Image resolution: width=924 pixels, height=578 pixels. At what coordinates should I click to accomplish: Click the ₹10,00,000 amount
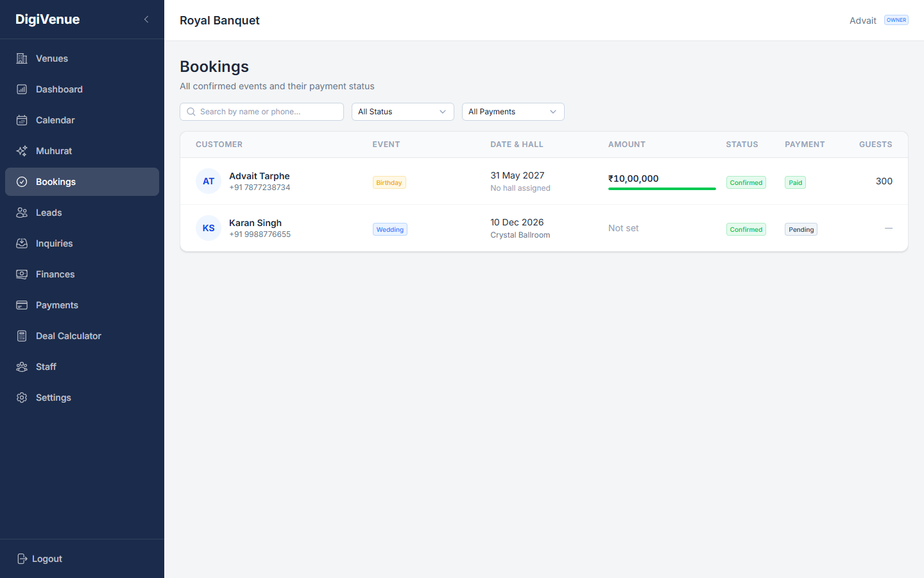[633, 179]
